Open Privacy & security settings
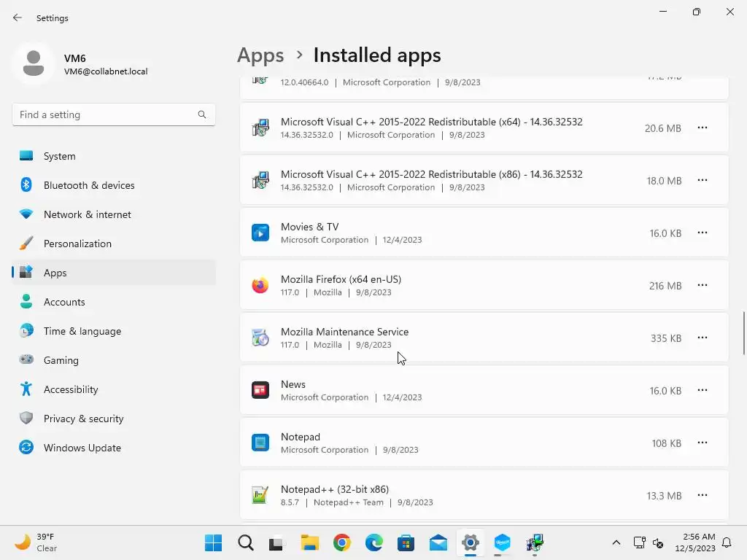Screen dimensions: 747x560 113,419
